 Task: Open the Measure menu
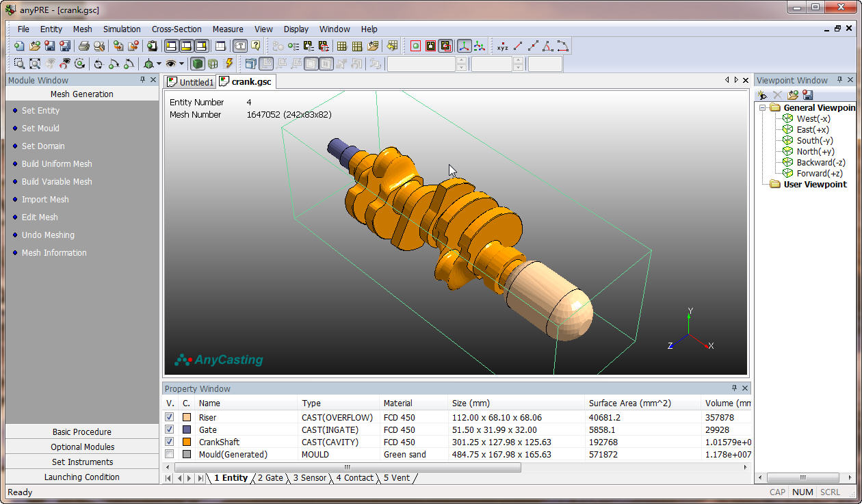[228, 29]
